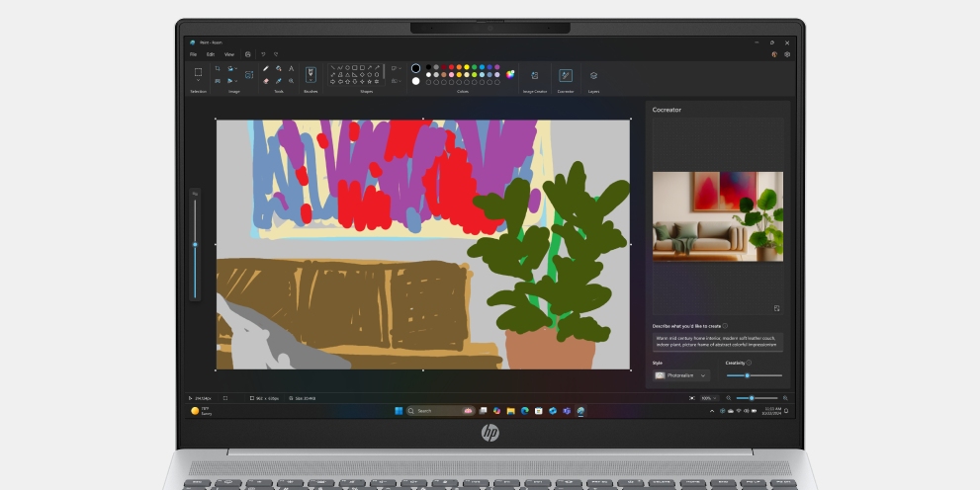
Task: Open Paint settings gear
Action: [x=787, y=54]
